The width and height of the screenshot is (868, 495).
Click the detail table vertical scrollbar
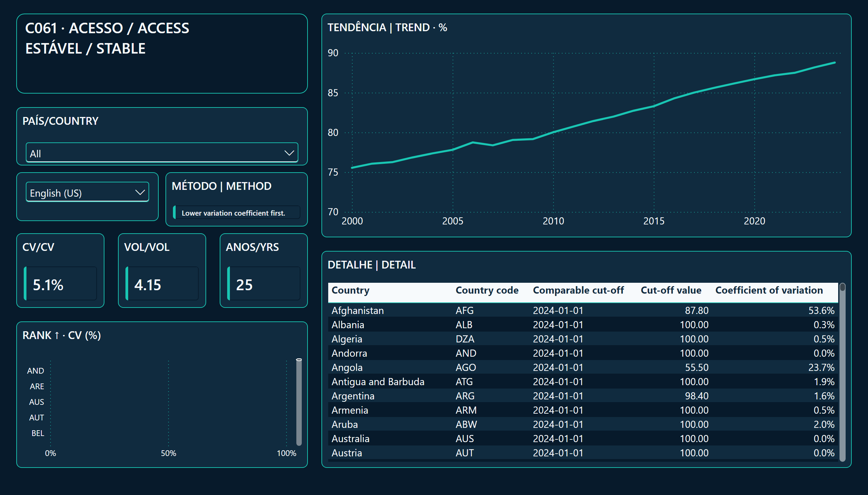842,372
